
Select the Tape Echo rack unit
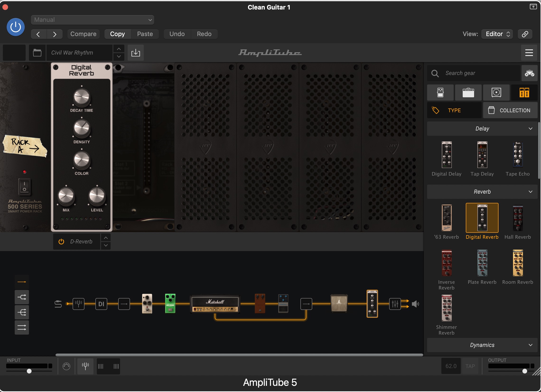click(x=518, y=159)
